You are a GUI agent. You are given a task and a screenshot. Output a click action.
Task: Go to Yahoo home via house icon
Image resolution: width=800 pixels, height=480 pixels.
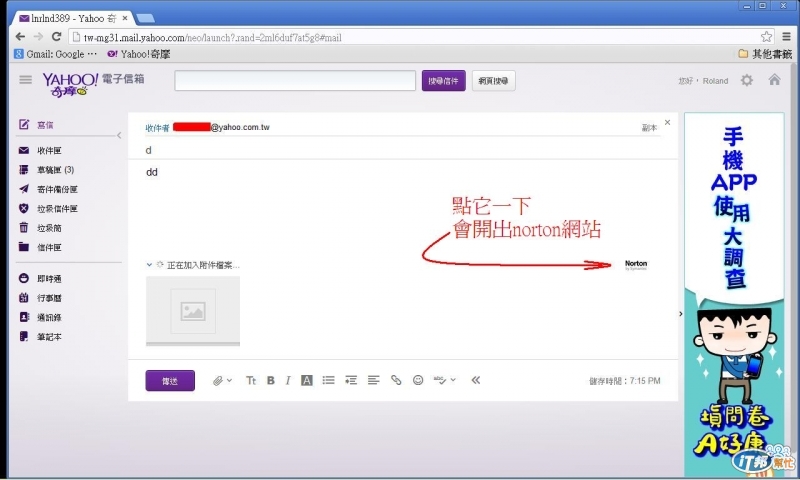point(774,80)
